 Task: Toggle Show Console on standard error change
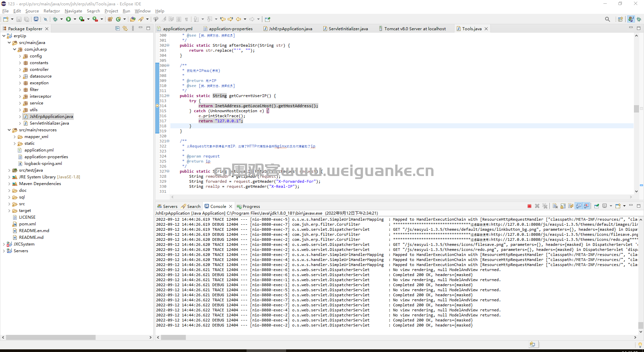point(586,206)
